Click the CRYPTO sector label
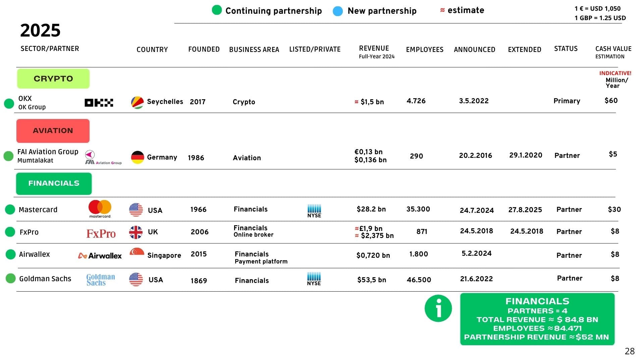Screen dimensions: 644x362 (53, 79)
